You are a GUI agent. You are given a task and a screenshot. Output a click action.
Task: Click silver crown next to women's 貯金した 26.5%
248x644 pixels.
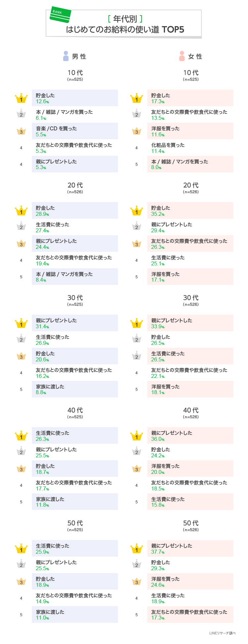point(137,339)
